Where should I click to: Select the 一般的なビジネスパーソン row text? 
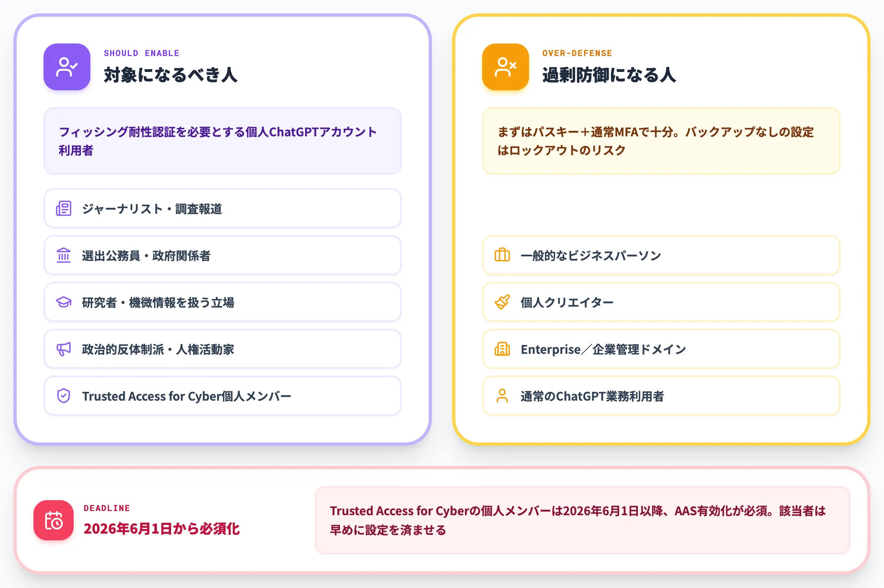click(x=591, y=256)
